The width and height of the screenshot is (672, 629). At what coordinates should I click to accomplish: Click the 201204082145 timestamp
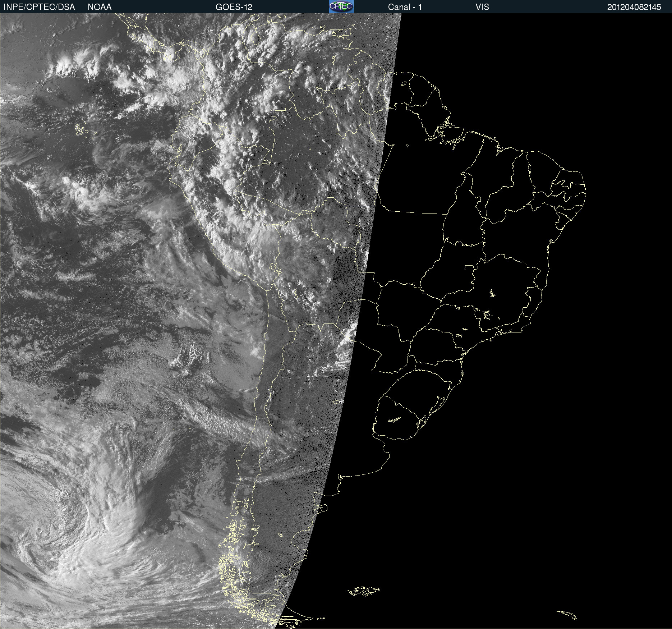point(634,7)
